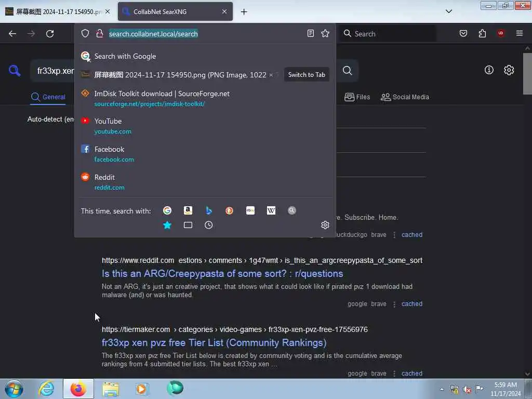Open the Facebook suggestion
532x399 pixels.
coord(205,154)
